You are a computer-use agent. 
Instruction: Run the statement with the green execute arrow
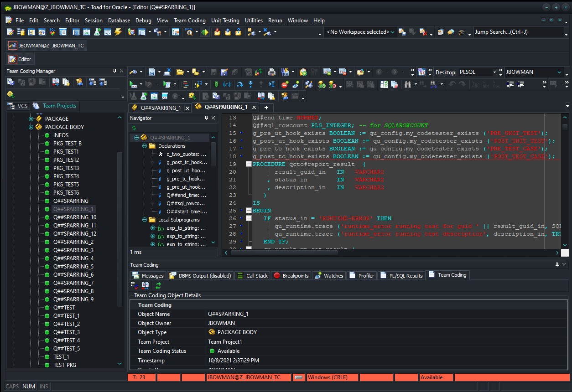point(133,84)
